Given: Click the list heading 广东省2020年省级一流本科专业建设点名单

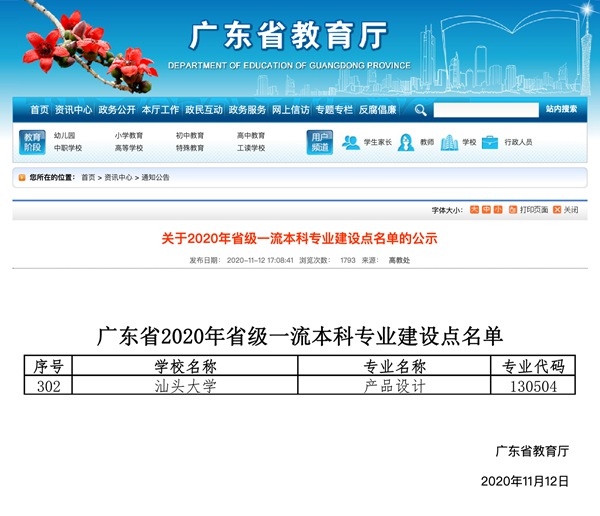Looking at the screenshot, I should 300,336.
